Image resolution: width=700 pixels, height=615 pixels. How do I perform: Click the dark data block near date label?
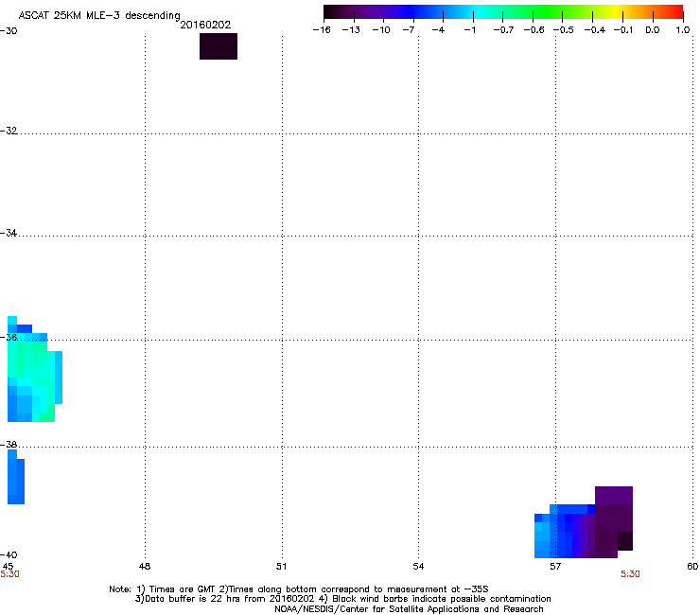[219, 46]
